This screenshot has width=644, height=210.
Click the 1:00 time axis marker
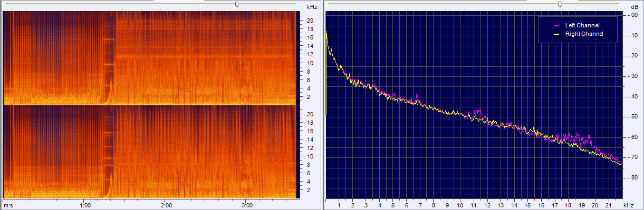[85, 205]
